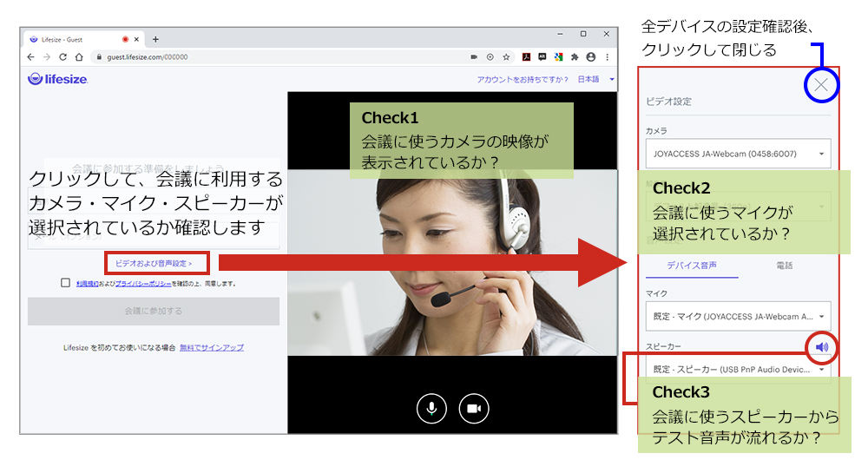The height and width of the screenshot is (460, 868).
Task: Open the マイク device dropdown
Action: pos(738,317)
